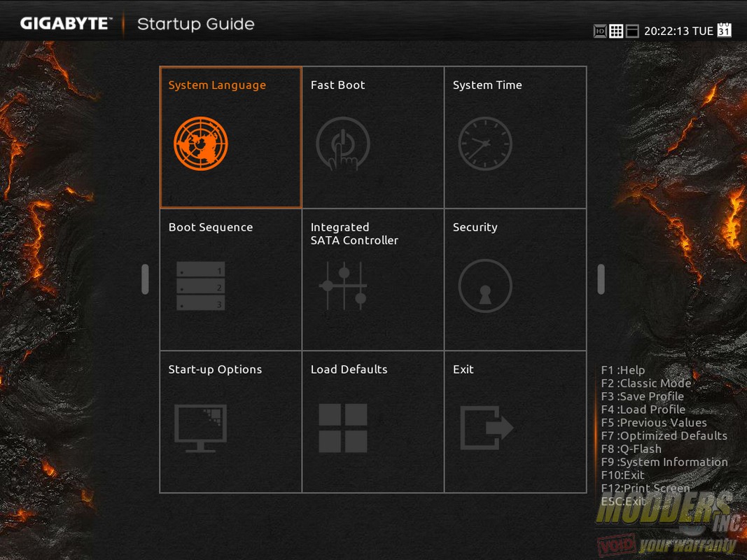Click the "F8 :Q-Flash" shortcut line

(631, 449)
